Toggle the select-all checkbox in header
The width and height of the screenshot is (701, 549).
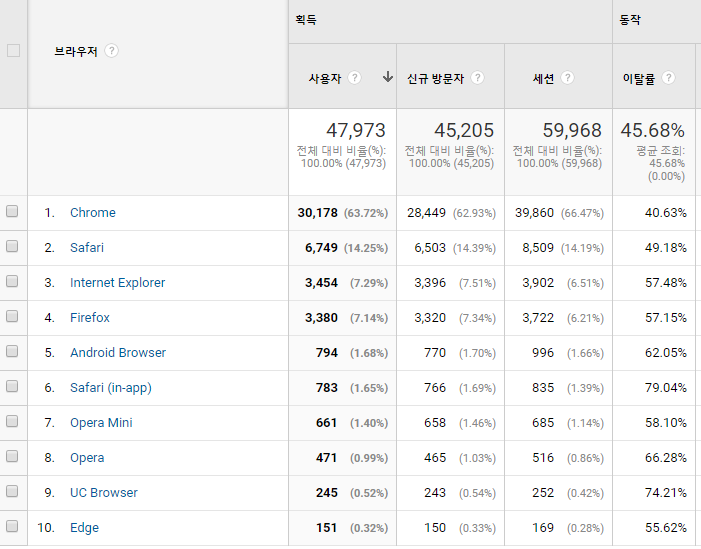click(x=13, y=51)
